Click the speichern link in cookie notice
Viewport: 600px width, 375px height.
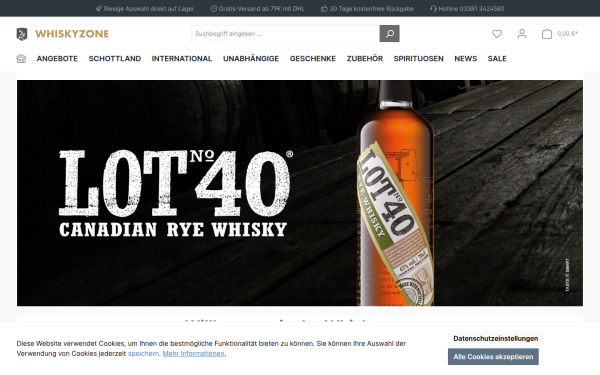click(x=143, y=354)
